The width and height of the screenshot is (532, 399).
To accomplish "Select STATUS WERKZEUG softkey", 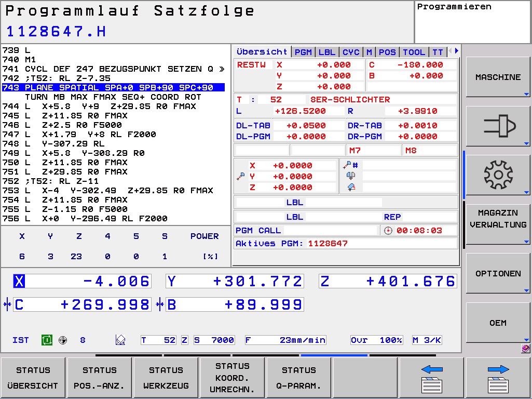I will click(x=166, y=378).
